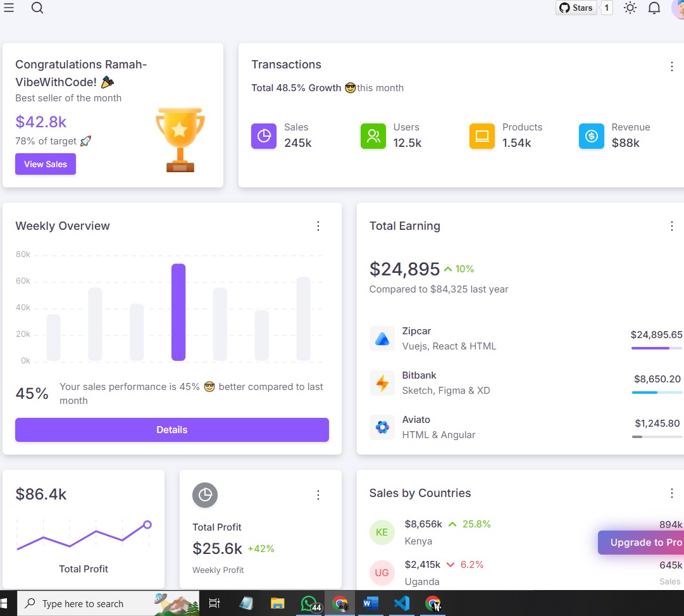Open the user avatar menu

(678, 9)
